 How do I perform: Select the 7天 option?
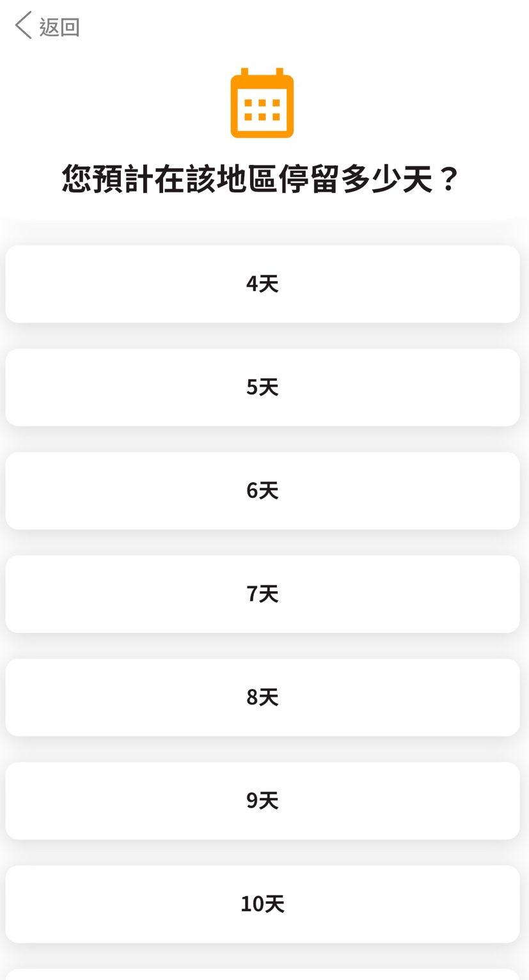click(x=262, y=594)
